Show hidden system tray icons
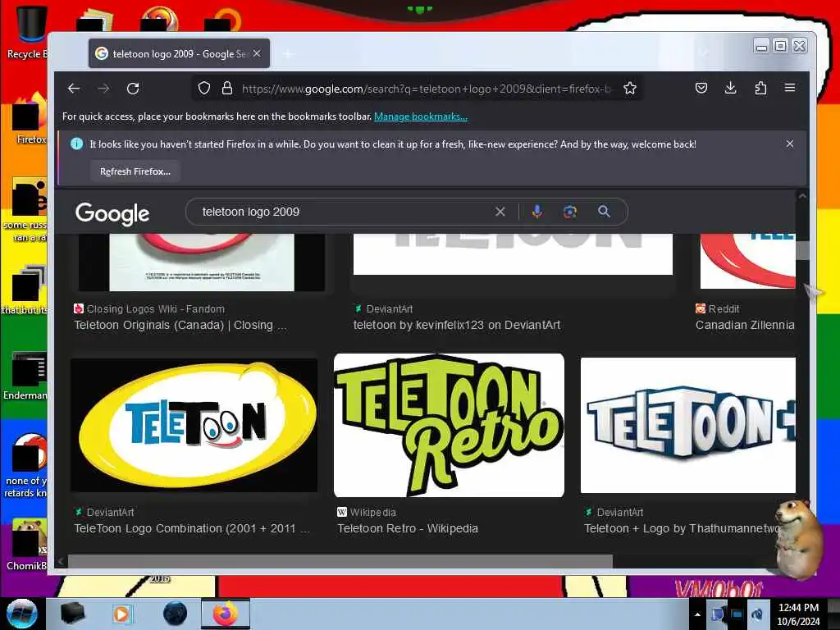The height and width of the screenshot is (630, 840). click(x=697, y=614)
